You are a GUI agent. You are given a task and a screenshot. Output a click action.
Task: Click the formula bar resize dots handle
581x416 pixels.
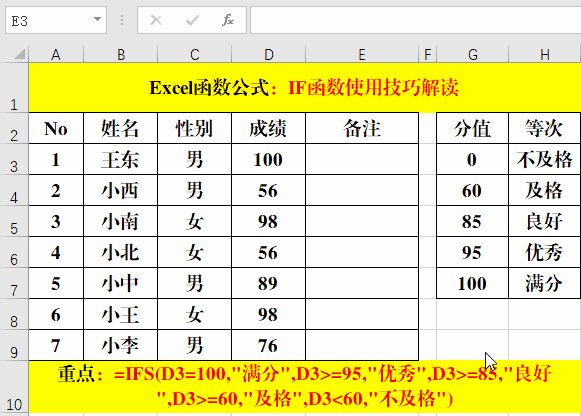coord(122,20)
